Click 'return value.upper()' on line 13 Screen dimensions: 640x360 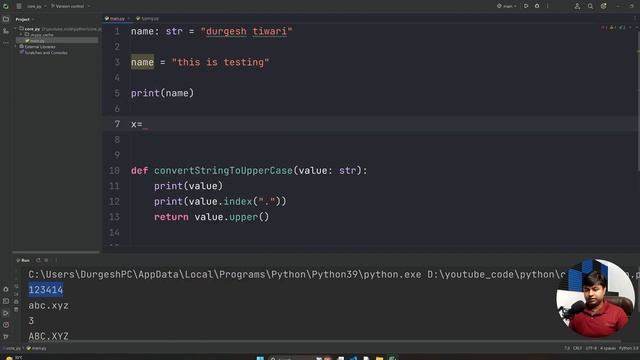click(x=211, y=217)
